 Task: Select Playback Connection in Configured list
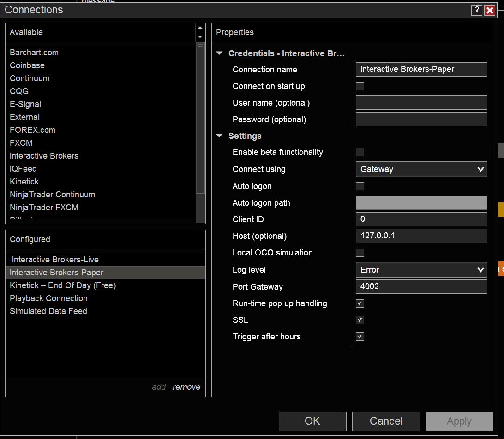tap(48, 298)
